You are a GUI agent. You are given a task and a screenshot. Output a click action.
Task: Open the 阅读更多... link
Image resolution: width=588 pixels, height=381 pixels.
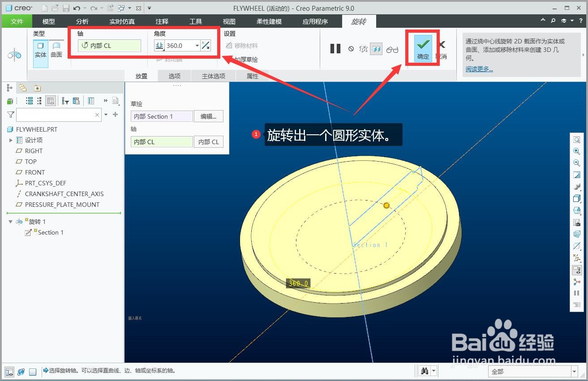[x=479, y=69]
